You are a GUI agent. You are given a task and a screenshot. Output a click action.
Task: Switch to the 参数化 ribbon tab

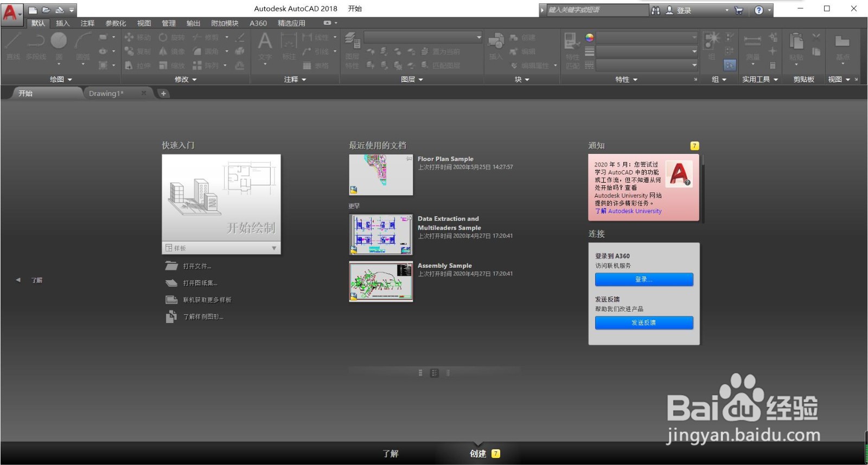point(116,23)
